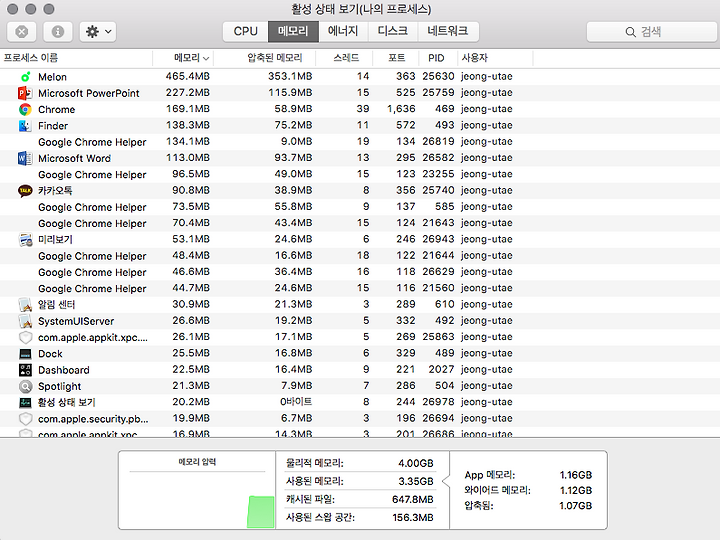Screen dimensions: 720x540
Task: Switch to the 디스크 tab
Action: pos(393,32)
